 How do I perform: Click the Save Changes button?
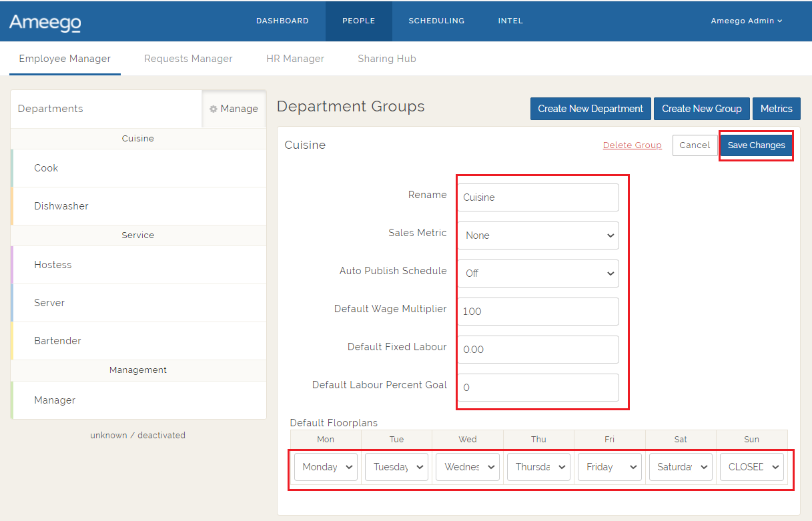756,145
